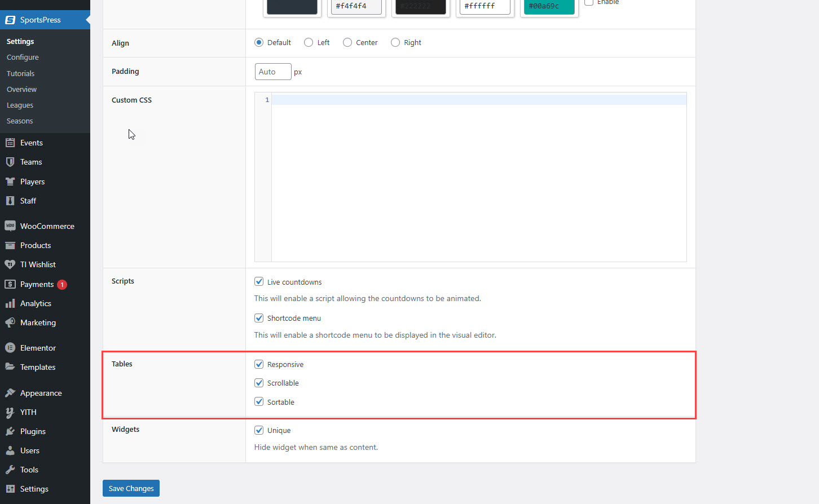Image resolution: width=819 pixels, height=504 pixels.
Task: Click the Analytics bar chart icon
Action: tap(10, 303)
